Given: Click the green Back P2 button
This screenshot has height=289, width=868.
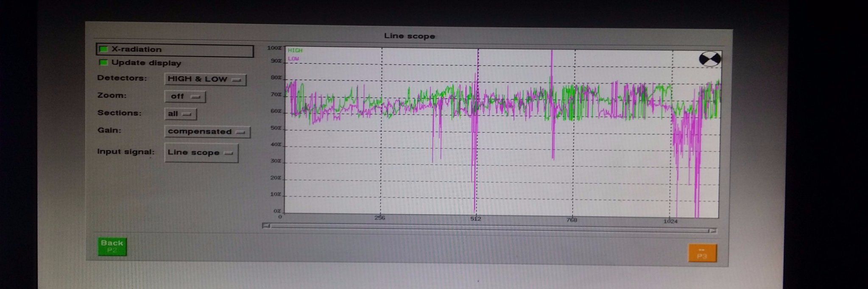Looking at the screenshot, I should point(112,246).
